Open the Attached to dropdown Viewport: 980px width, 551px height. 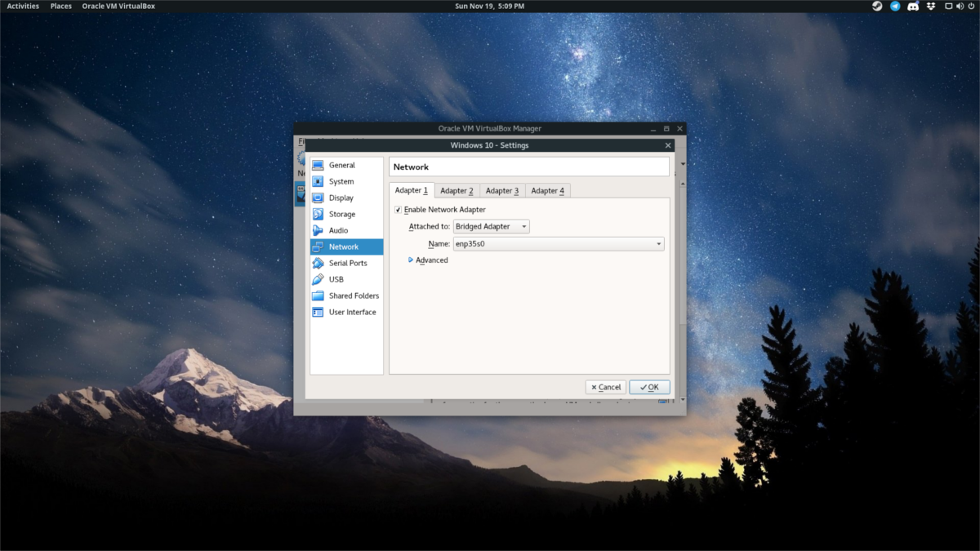491,227
